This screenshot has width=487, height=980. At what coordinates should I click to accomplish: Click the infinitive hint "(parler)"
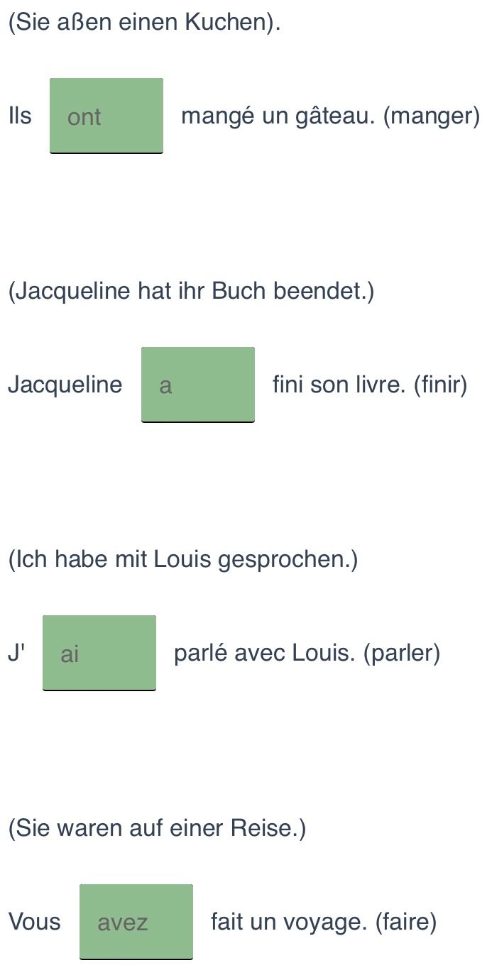(x=402, y=654)
